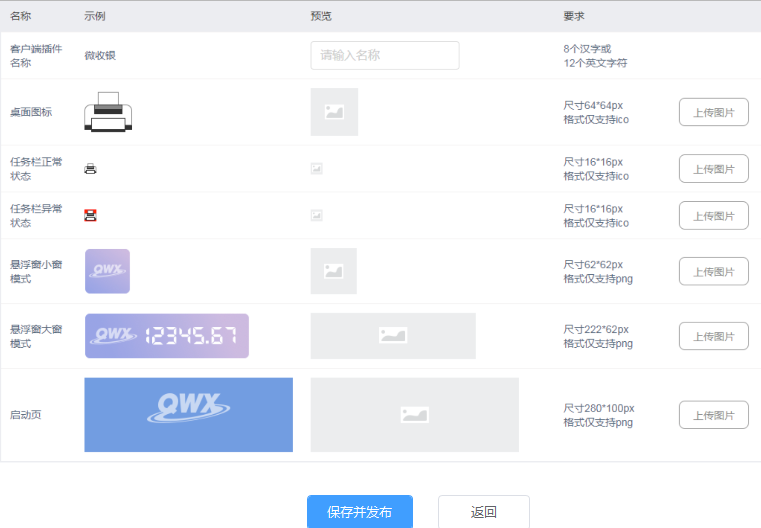The width and height of the screenshot is (761, 528).
Task: Click the red taskbar abnormal state icon
Action: coord(90,215)
